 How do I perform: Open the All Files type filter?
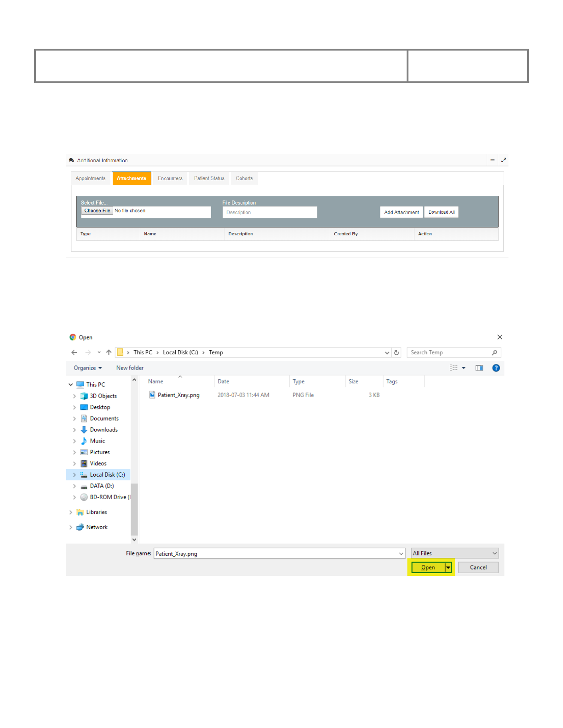point(455,553)
